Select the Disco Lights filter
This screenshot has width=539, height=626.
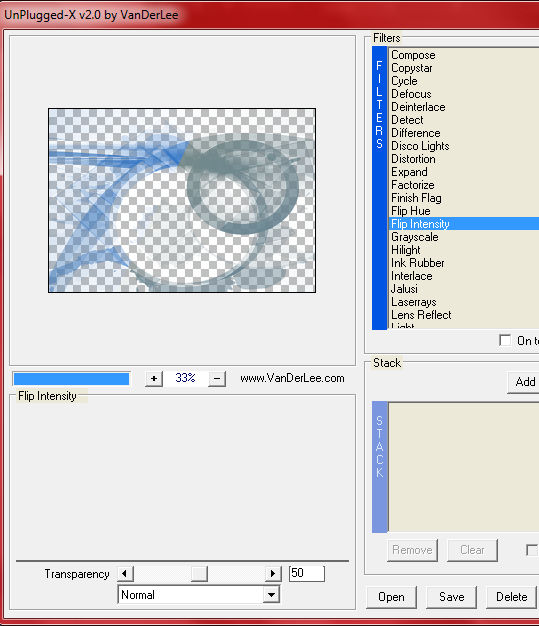[420, 146]
